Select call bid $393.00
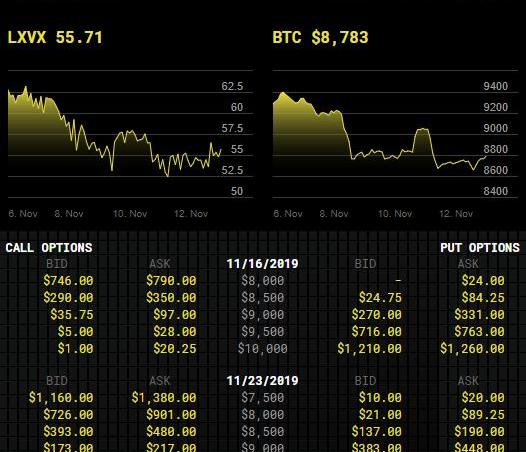Image resolution: width=526 pixels, height=452 pixels. coord(68,432)
